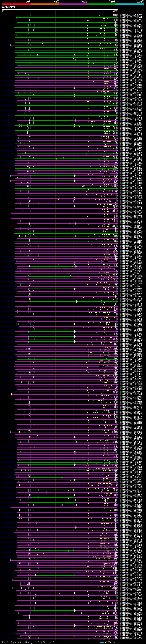Open hit UniRef100_A5API8
This screenshot has height=644, width=146.
coord(131,30)
